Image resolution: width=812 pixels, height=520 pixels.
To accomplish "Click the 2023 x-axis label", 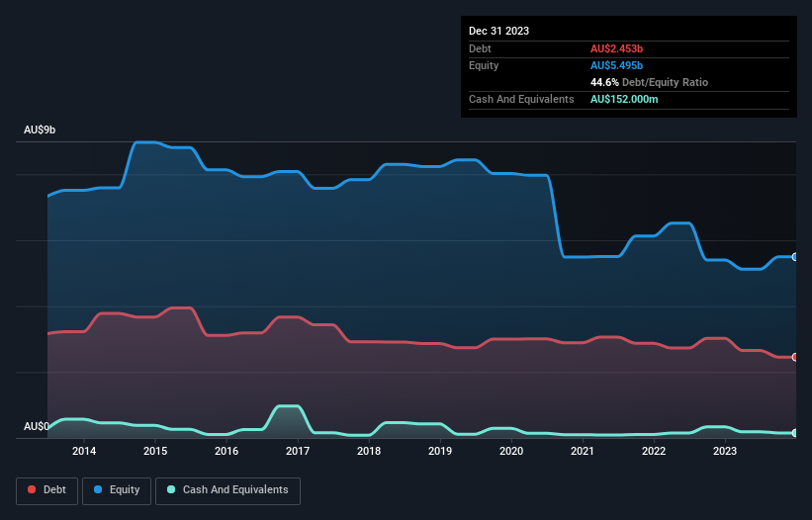I will pos(725,451).
